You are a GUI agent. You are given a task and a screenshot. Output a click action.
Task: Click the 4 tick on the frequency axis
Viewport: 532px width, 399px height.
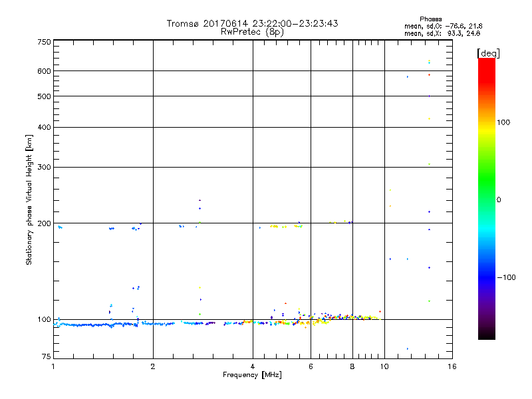253,366
